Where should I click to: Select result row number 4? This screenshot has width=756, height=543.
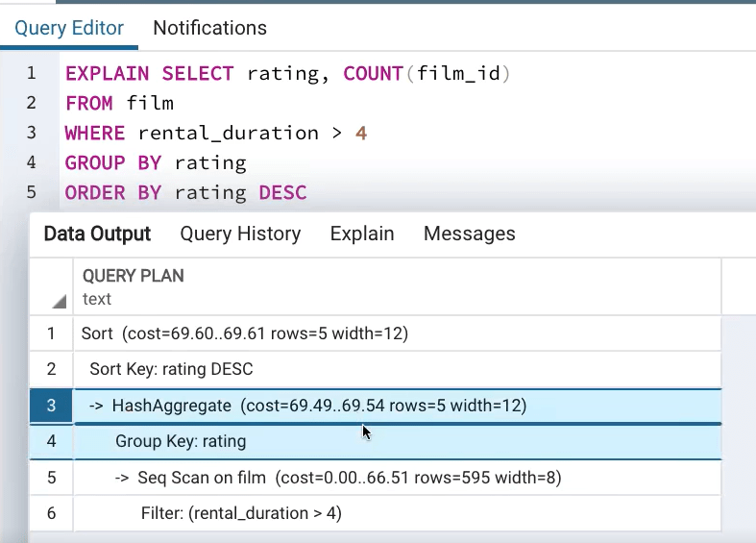click(51, 441)
